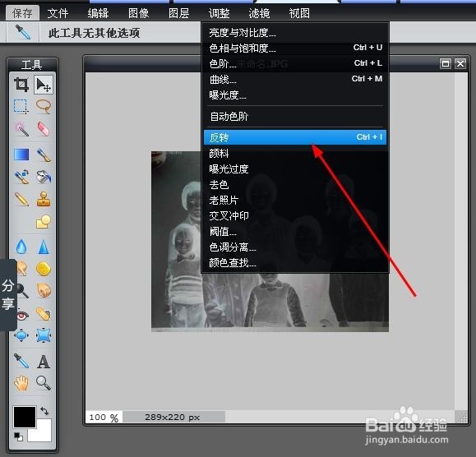Image resolution: width=476 pixels, height=457 pixels.
Task: Choose 颜料 menu entry
Action: coord(295,153)
